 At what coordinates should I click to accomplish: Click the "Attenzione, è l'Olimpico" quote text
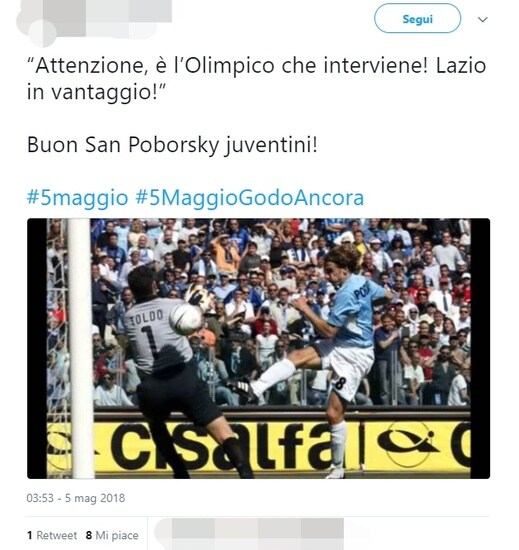pos(257,78)
